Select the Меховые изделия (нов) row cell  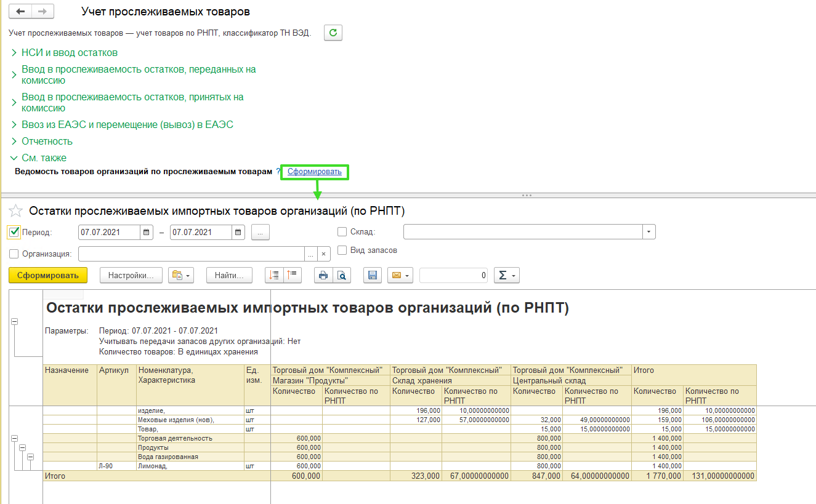pos(190,420)
